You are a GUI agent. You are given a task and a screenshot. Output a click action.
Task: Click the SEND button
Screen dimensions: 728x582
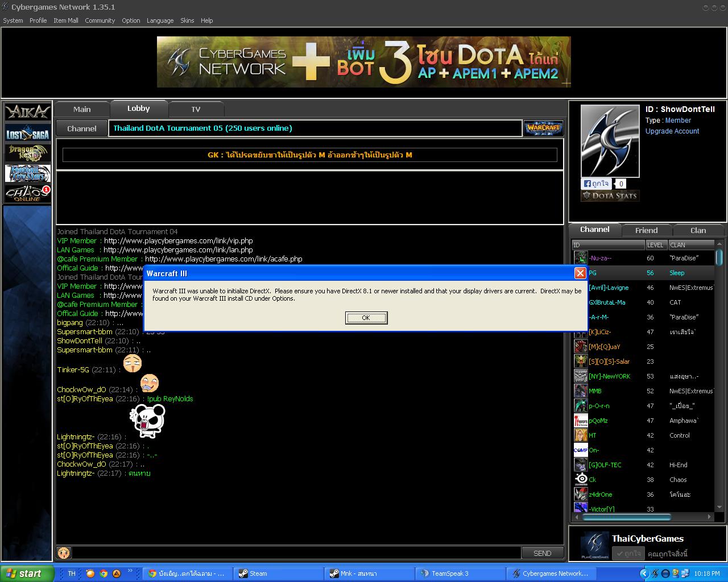click(x=543, y=553)
